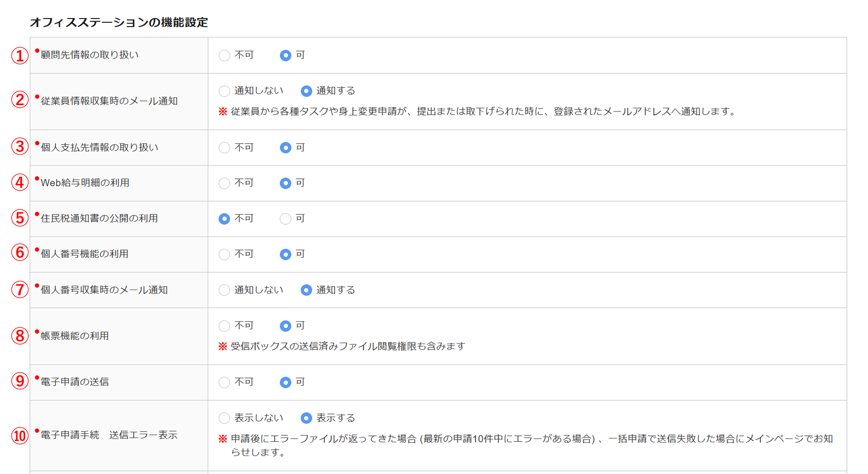Select 可 for 個人番号機能の利用

tap(285, 254)
